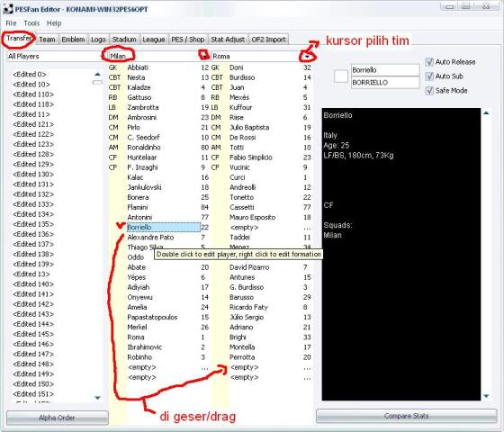
Task: Select David Pizarro in the Roma squad
Action: coord(249,267)
